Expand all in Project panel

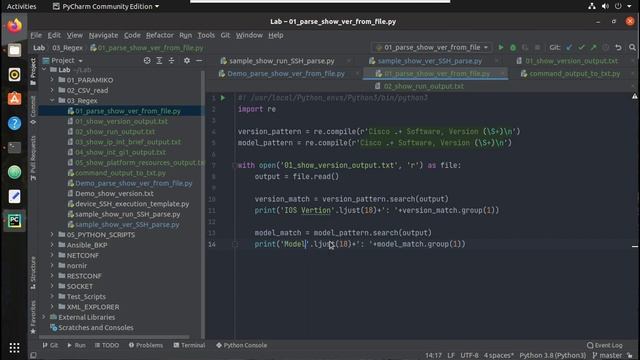(159, 60)
